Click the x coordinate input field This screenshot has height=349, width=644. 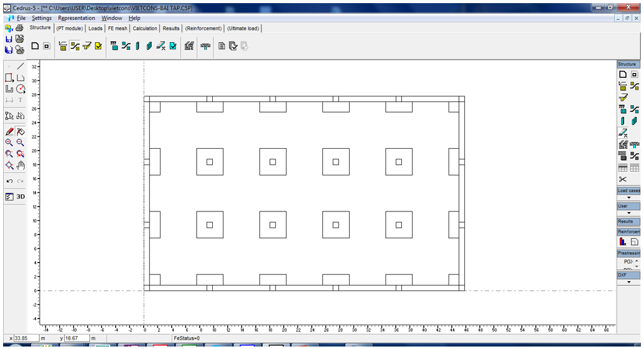pos(26,338)
